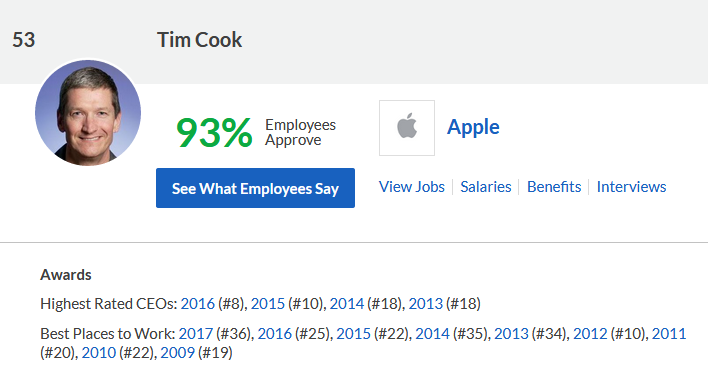Screen dimensions: 713x385
Task: View 2014 Highest Rated CEOs ranking
Action: (x=346, y=304)
